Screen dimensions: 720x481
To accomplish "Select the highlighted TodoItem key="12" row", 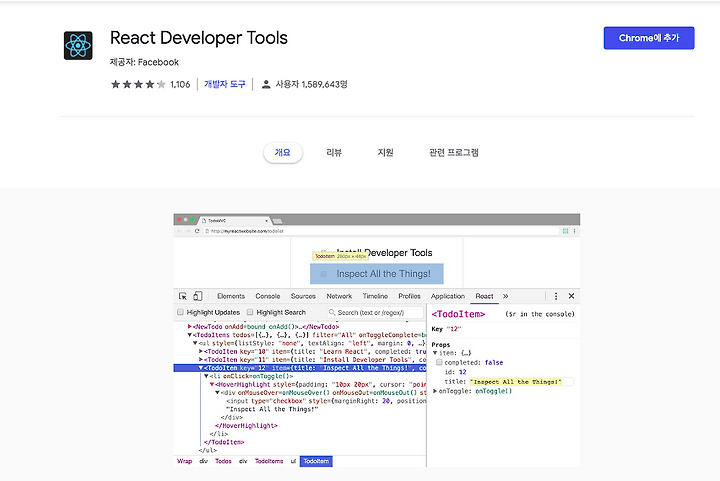I will click(x=300, y=368).
